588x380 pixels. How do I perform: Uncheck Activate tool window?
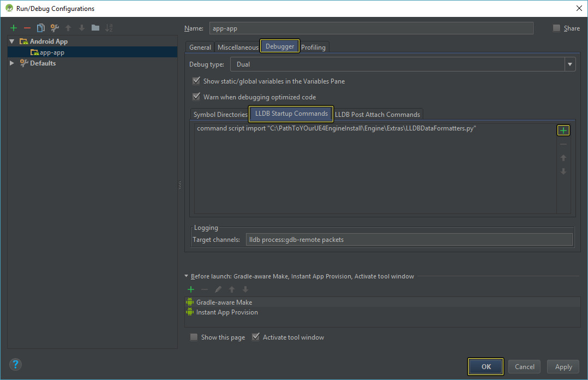[256, 337]
